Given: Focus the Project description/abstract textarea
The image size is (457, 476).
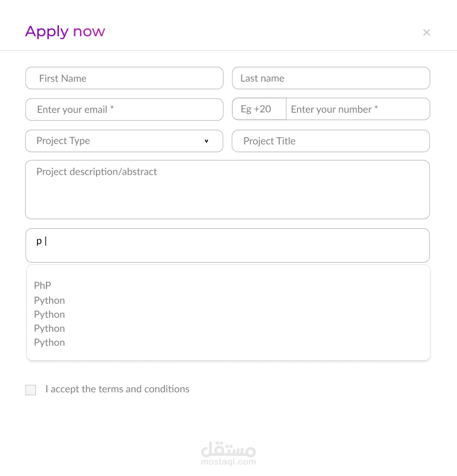Looking at the screenshot, I should 227,190.
